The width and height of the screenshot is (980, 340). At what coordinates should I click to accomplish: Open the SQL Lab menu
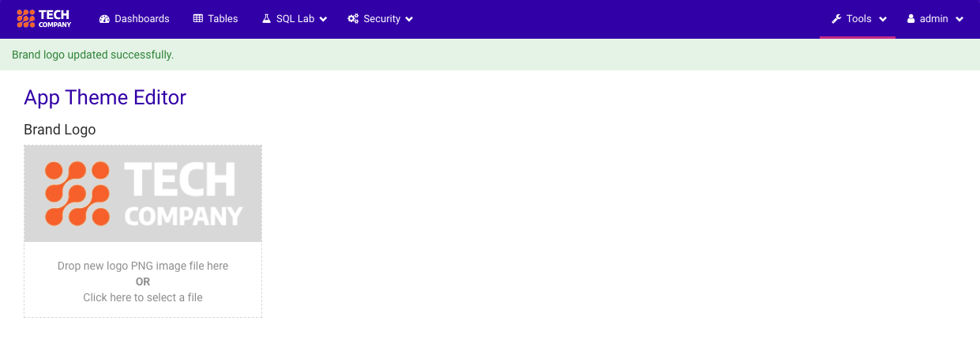click(x=295, y=19)
